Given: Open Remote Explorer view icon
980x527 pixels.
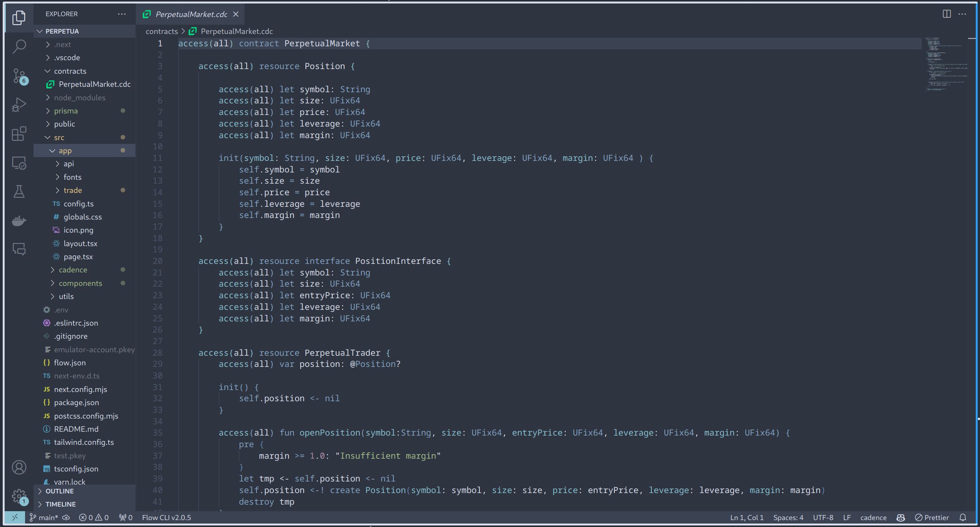Looking at the screenshot, I should [x=19, y=163].
